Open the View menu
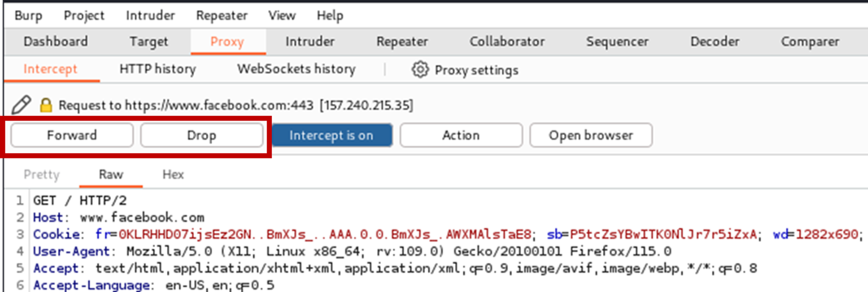Viewport: 868px width, 292px height. [282, 16]
